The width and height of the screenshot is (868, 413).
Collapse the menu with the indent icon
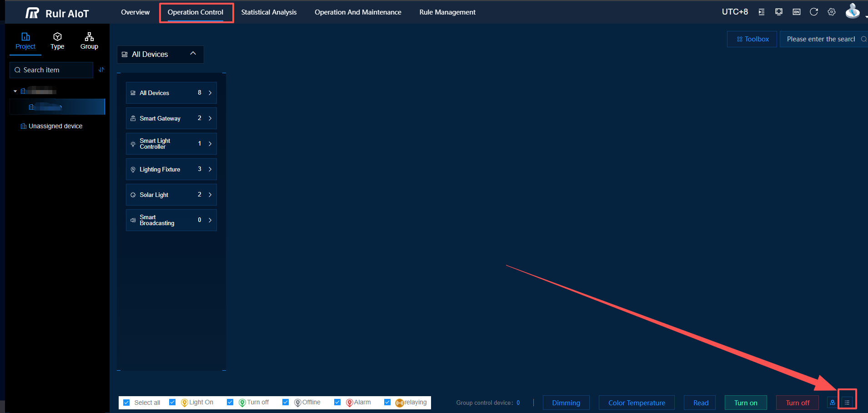[762, 12]
